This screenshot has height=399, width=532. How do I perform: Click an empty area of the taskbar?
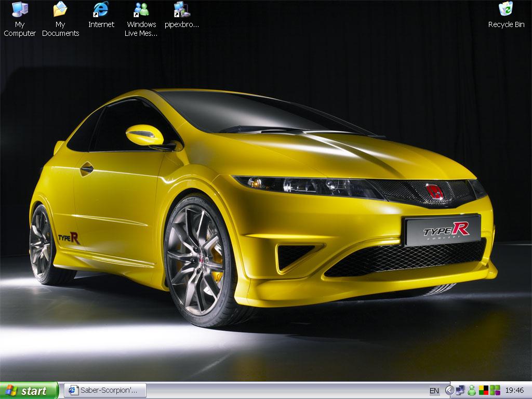tap(286, 391)
